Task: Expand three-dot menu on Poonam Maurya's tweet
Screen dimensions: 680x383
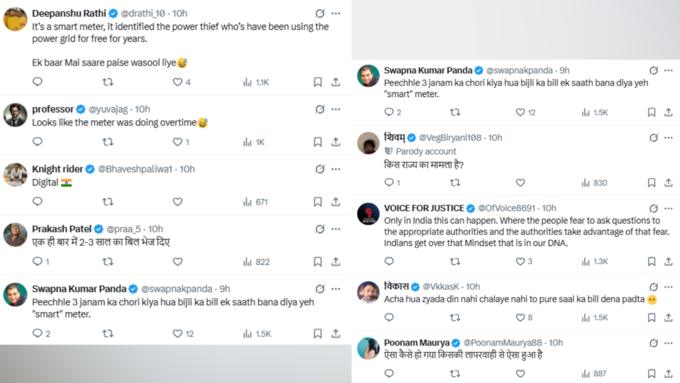Action: pyautogui.click(x=668, y=343)
